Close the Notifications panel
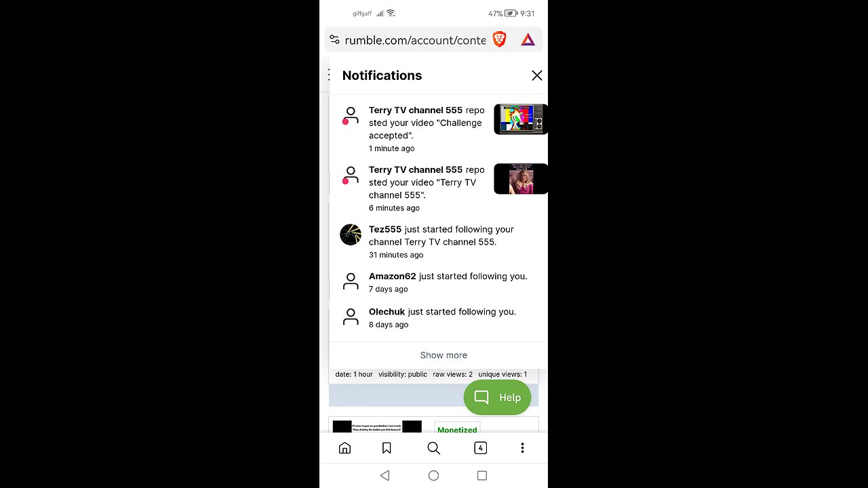 pyautogui.click(x=536, y=76)
